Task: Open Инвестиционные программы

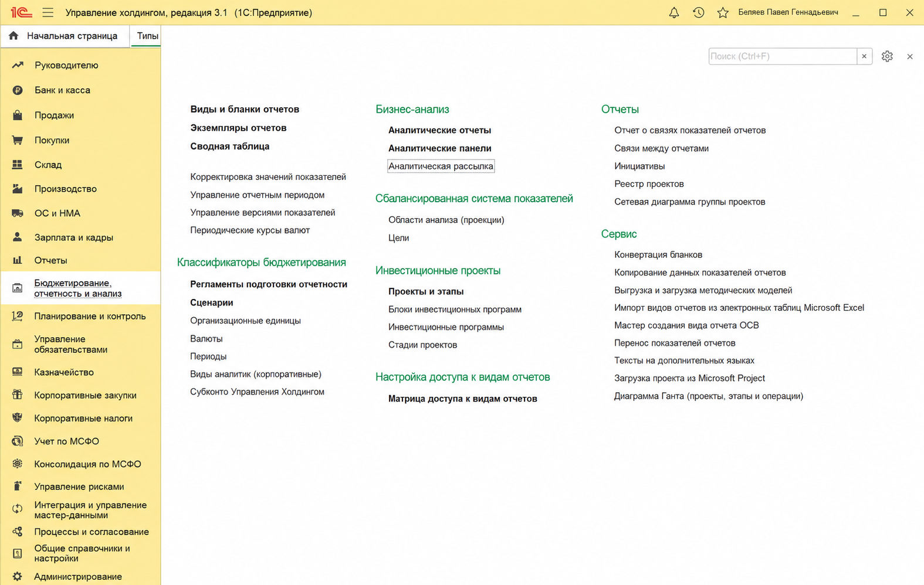Action: pos(446,327)
